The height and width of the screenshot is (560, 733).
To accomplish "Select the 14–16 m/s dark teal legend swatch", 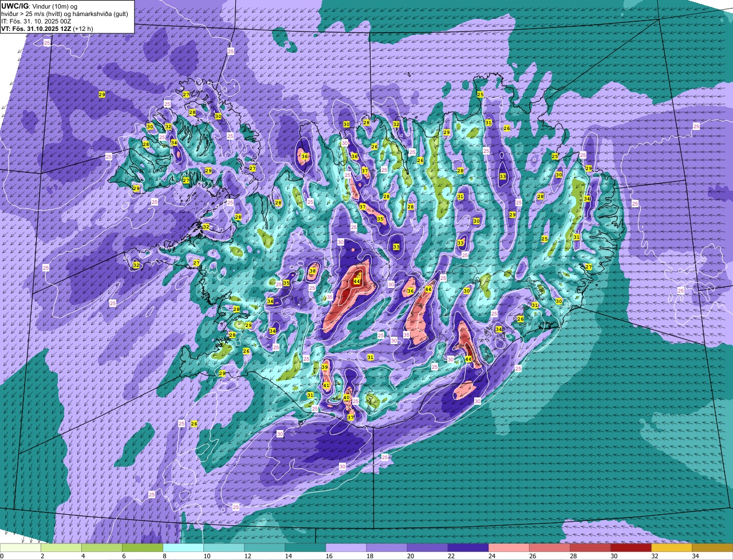I will (305, 547).
